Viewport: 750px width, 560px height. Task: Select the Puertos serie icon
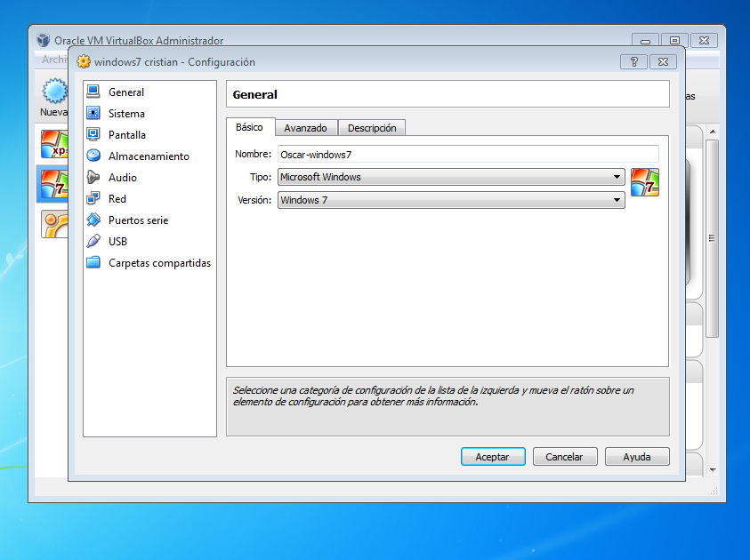(93, 220)
